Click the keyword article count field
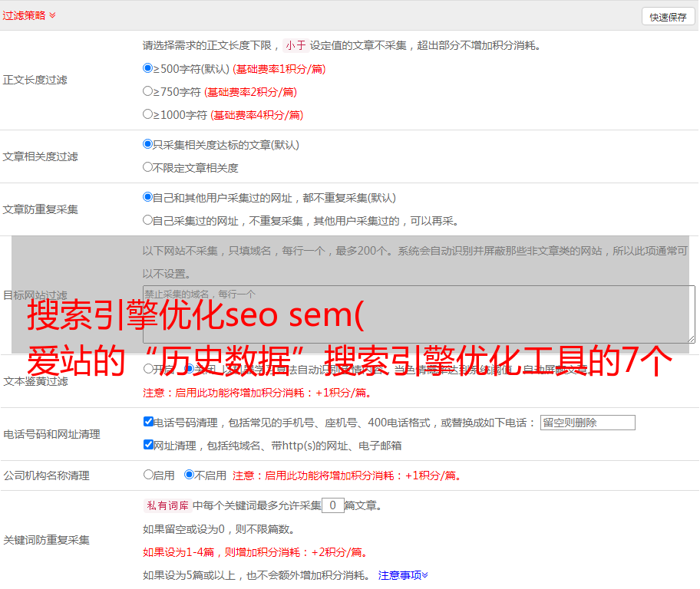The image size is (700, 589). pos(333,505)
